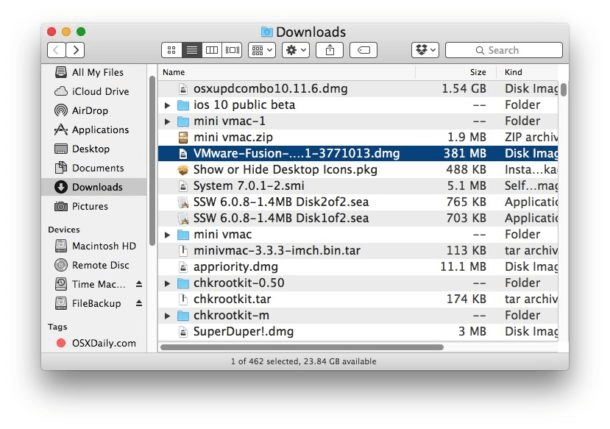The width and height of the screenshot is (610, 429).
Task: Select System 7.0.1-2.smi file
Action: click(358, 186)
